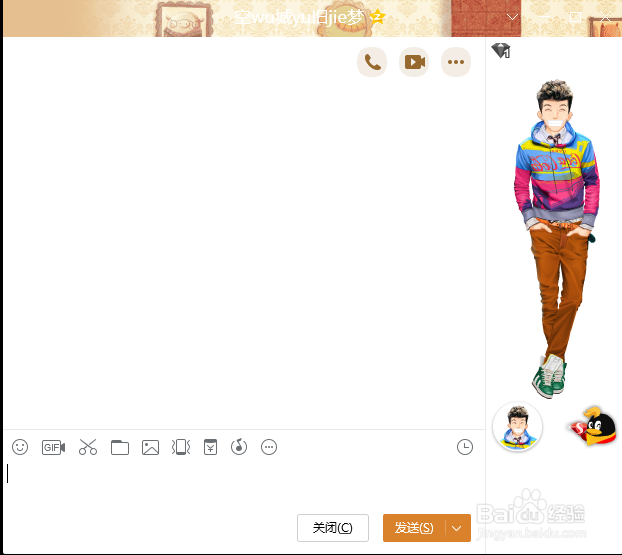
Task: Click the QQ penguin avatar
Action: (x=594, y=426)
